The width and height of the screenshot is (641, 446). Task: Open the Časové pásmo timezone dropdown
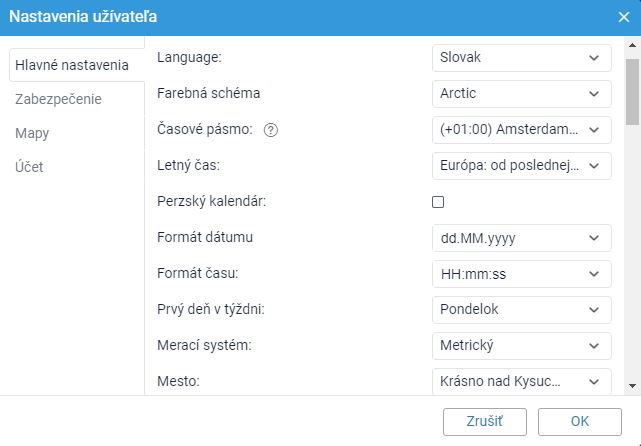tap(522, 130)
